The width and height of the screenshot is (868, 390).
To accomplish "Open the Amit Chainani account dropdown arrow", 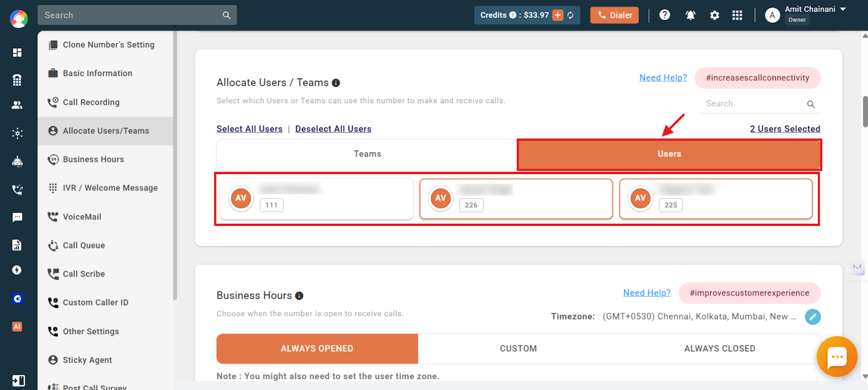I will [x=843, y=9].
